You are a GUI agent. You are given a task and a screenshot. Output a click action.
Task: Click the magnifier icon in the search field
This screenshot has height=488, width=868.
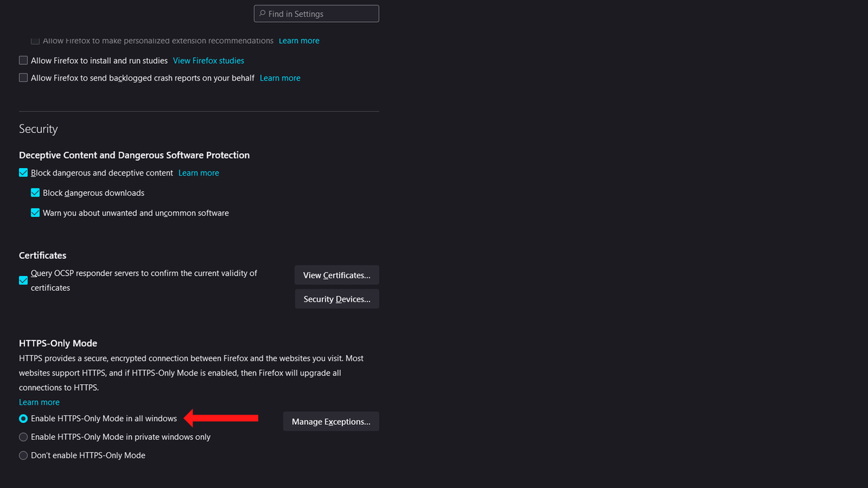(x=262, y=14)
